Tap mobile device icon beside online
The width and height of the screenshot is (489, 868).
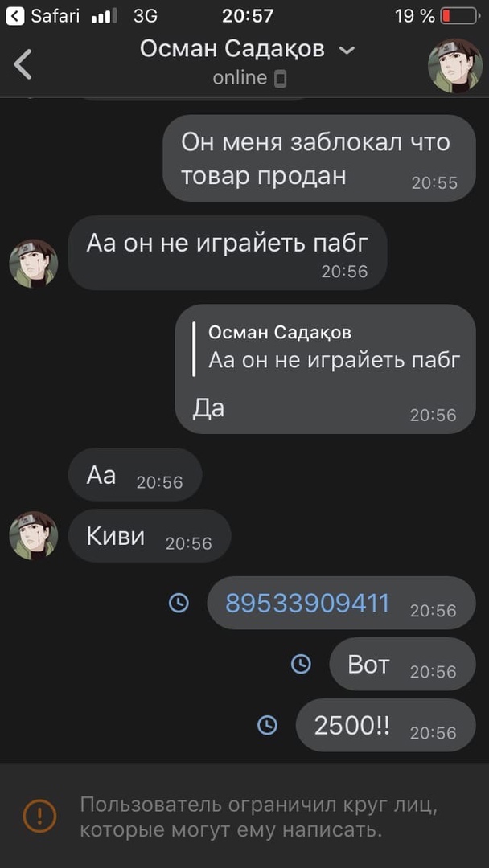(281, 79)
